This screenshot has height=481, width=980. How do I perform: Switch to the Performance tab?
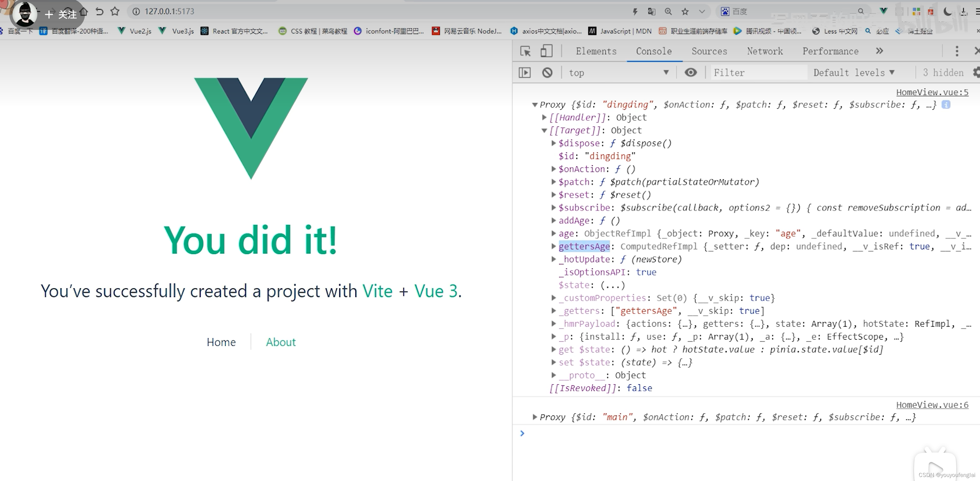point(831,51)
